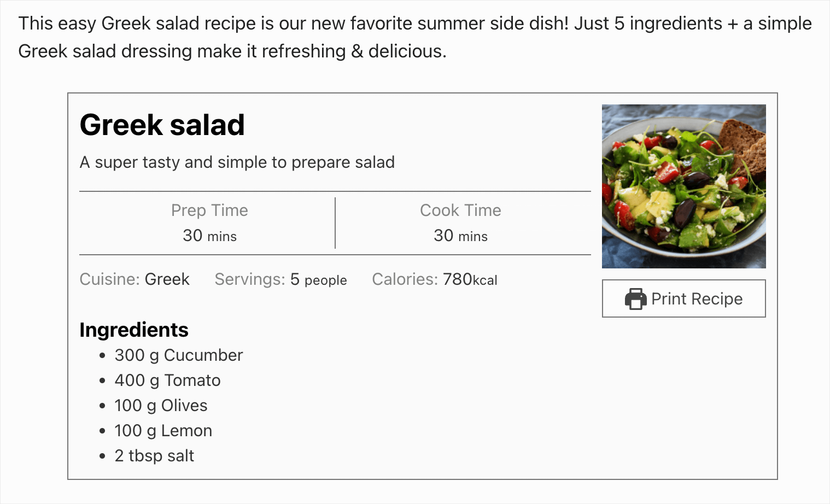Image resolution: width=830 pixels, height=504 pixels.
Task: Click the 30 mins cook time value
Action: coord(460,236)
